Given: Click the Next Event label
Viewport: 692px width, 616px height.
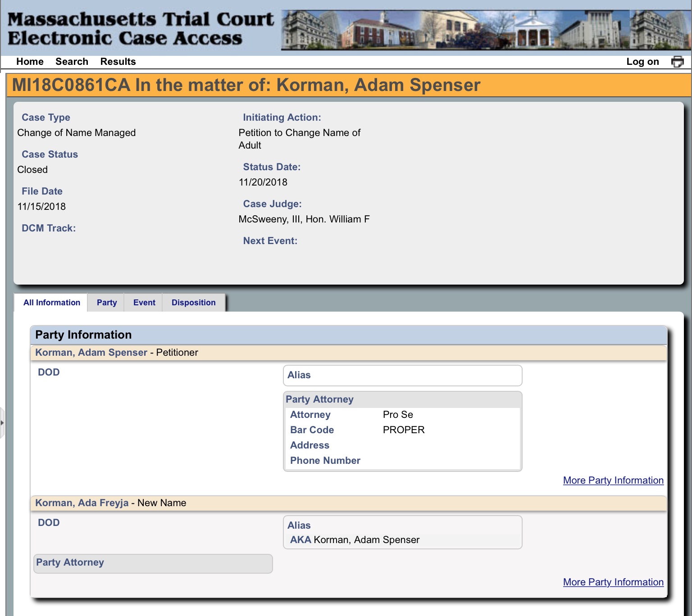Looking at the screenshot, I should (x=270, y=241).
